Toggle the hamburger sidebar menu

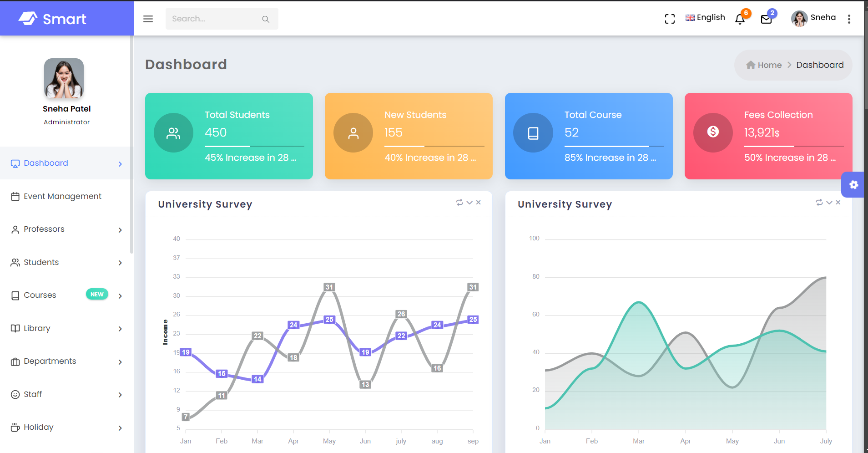pyautogui.click(x=148, y=19)
